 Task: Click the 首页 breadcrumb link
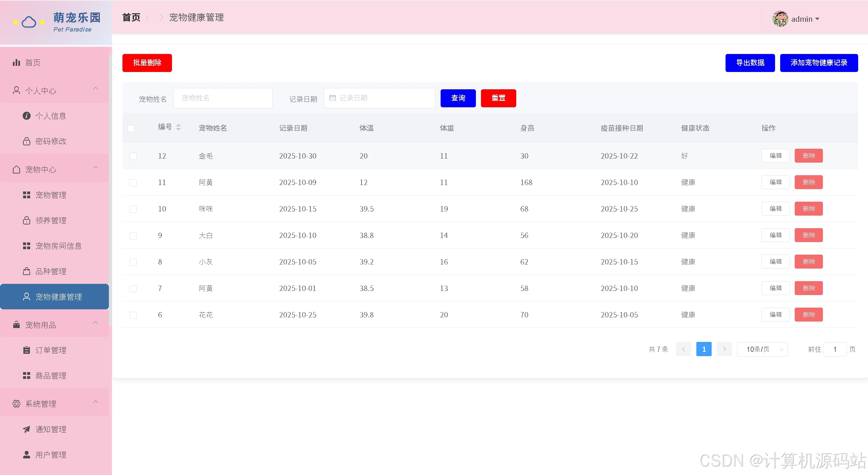coord(131,17)
